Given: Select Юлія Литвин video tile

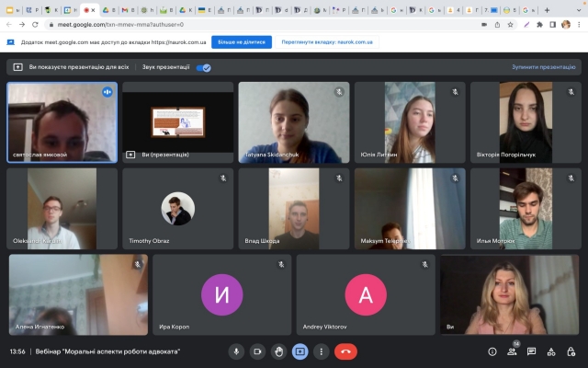Looking at the screenshot, I should 410,122.
